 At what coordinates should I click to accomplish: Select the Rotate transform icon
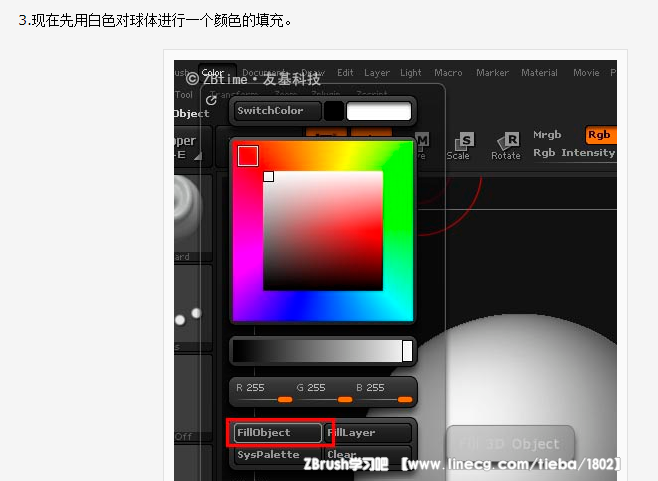click(506, 146)
